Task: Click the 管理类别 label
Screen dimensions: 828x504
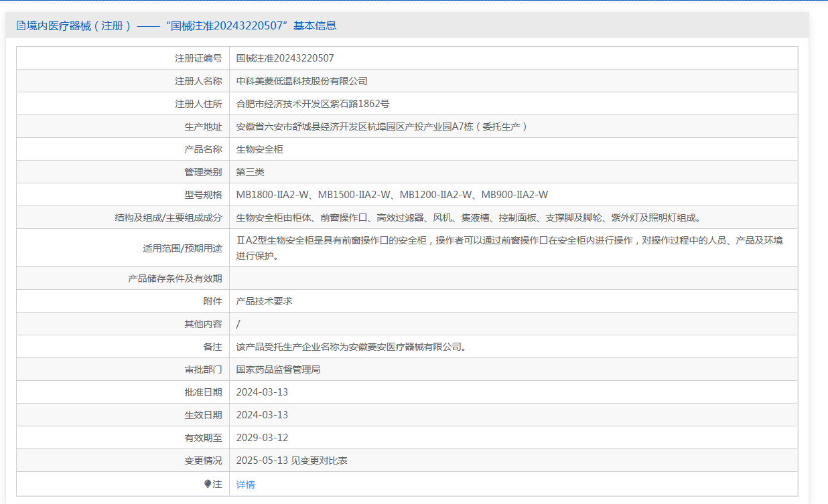Action: pos(203,172)
